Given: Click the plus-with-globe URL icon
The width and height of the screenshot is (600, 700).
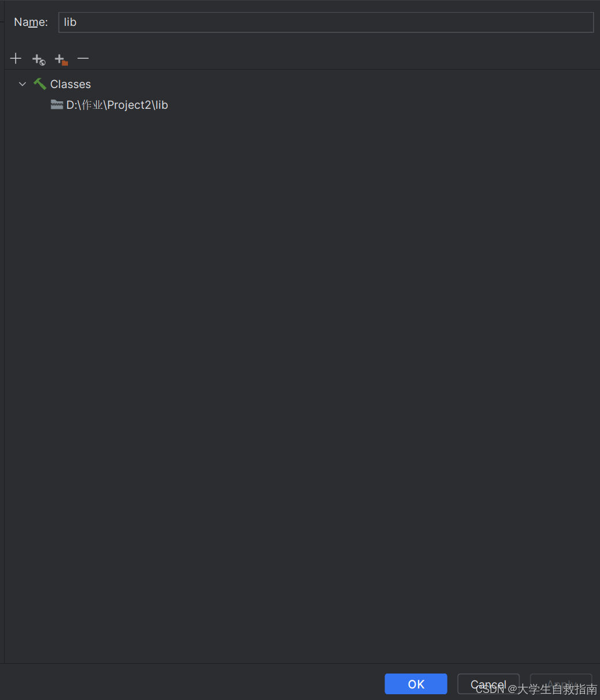Looking at the screenshot, I should coord(38,59).
